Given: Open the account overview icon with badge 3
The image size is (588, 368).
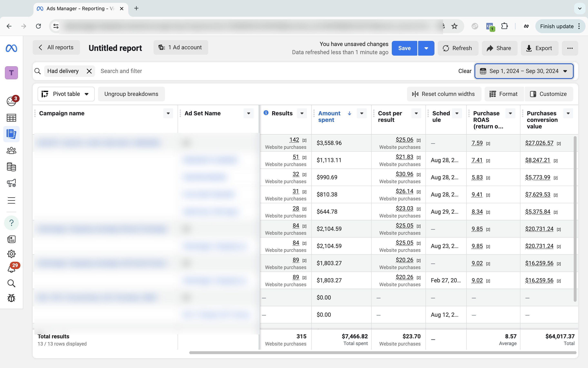Looking at the screenshot, I should (11, 101).
